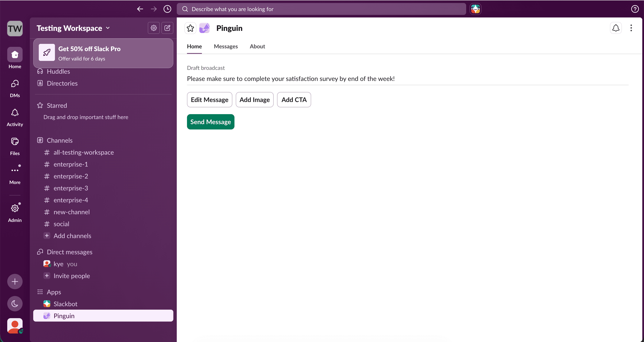Open the three-dot more actions menu
Screen dimensions: 644x342
coord(631,28)
